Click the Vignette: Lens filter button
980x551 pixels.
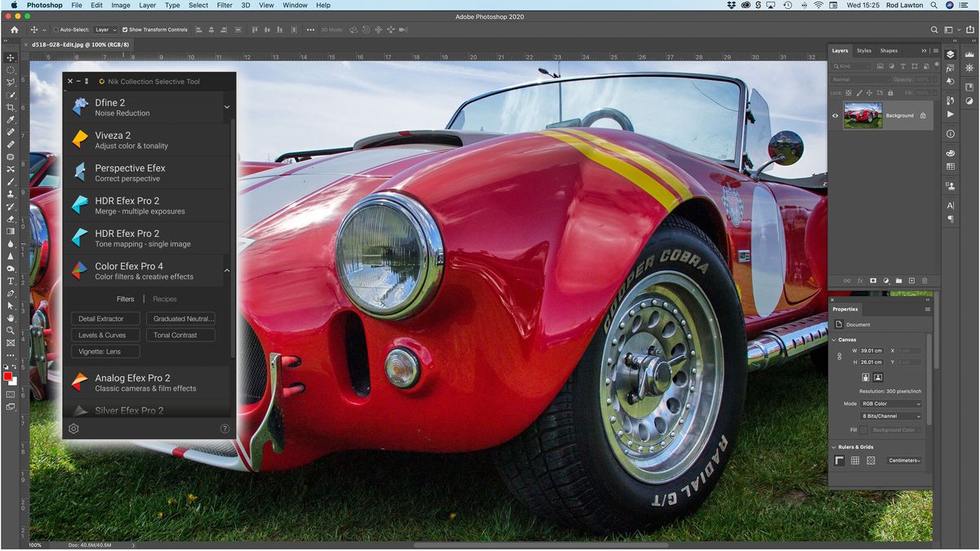click(x=105, y=351)
